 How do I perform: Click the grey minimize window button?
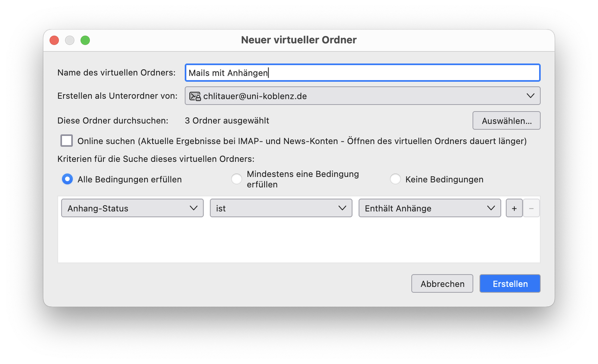pyautogui.click(x=70, y=40)
